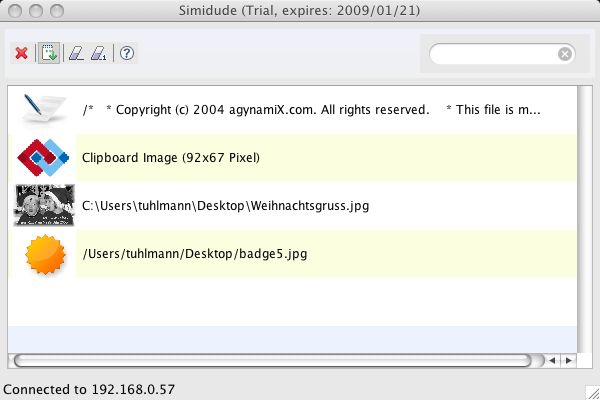600x400 pixels.
Task: Select the badge5.jpg file entry
Action: click(x=195, y=254)
